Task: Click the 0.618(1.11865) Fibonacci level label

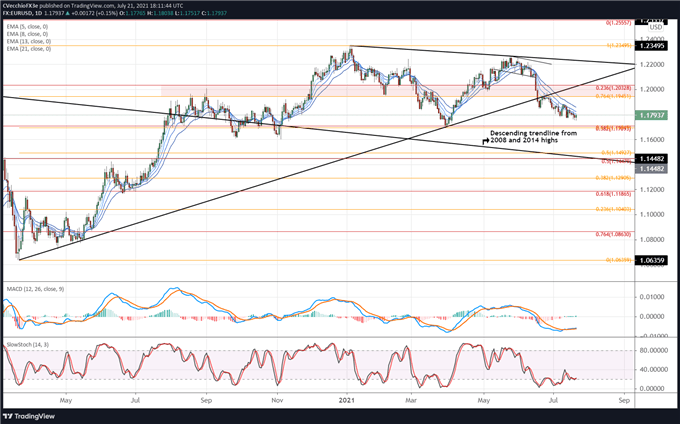Action: (x=613, y=194)
